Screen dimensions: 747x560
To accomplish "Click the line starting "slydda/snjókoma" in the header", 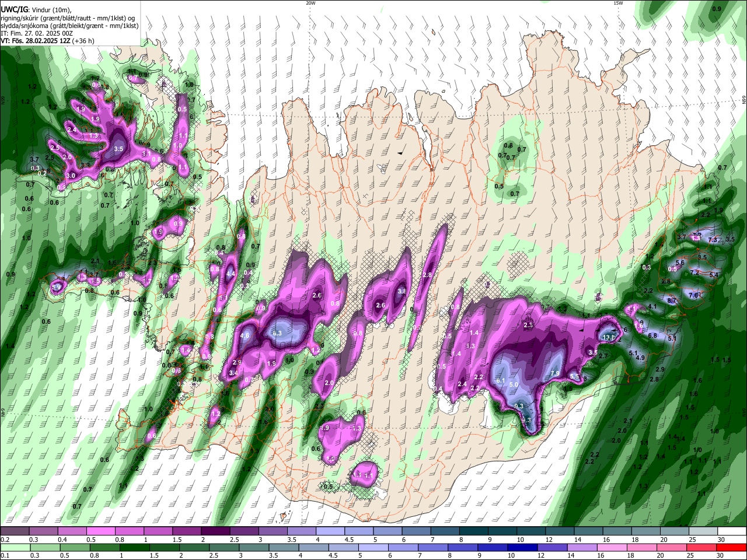I will 70,26.
